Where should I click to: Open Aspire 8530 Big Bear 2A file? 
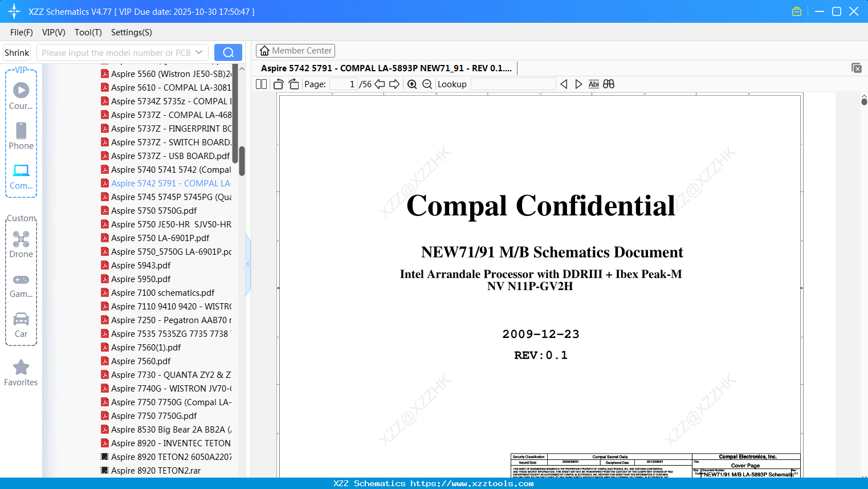[x=166, y=430]
